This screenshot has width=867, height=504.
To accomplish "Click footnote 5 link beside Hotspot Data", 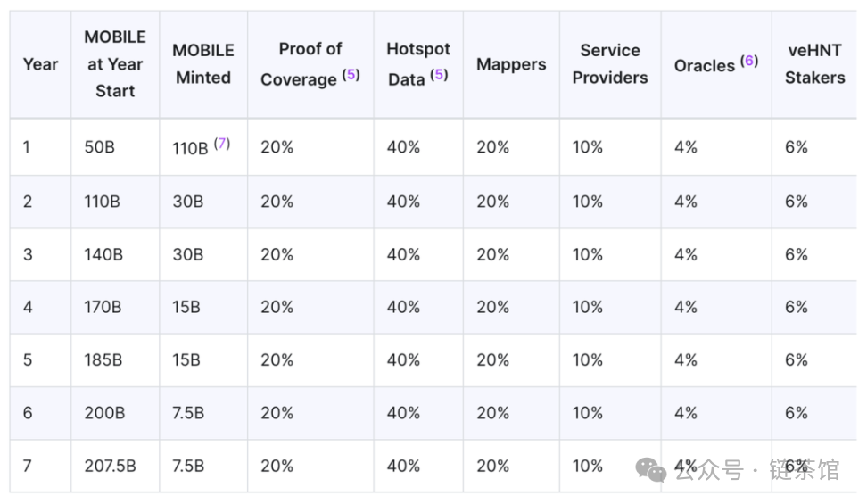I will click(439, 75).
